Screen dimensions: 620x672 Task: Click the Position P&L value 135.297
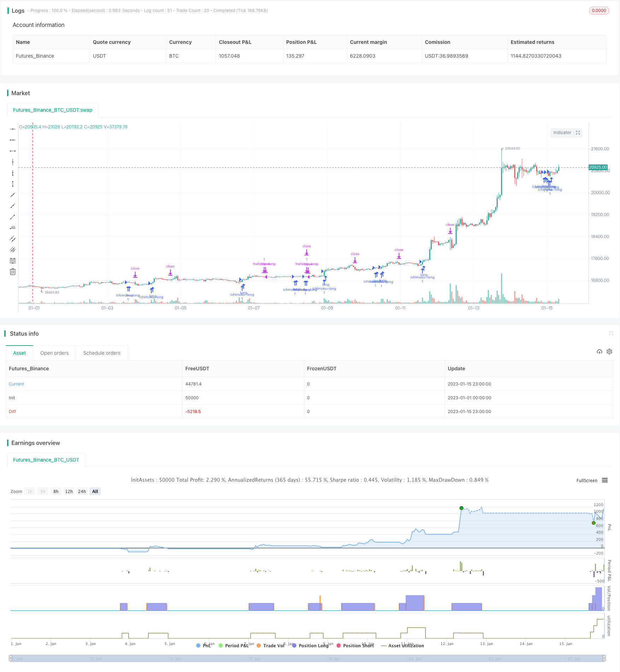tap(295, 56)
